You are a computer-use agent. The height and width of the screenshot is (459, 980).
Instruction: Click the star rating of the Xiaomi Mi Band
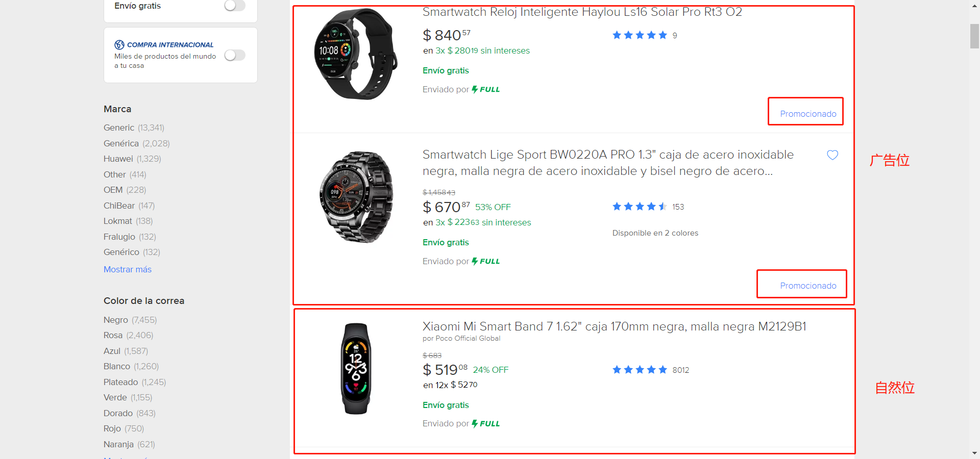(640, 370)
